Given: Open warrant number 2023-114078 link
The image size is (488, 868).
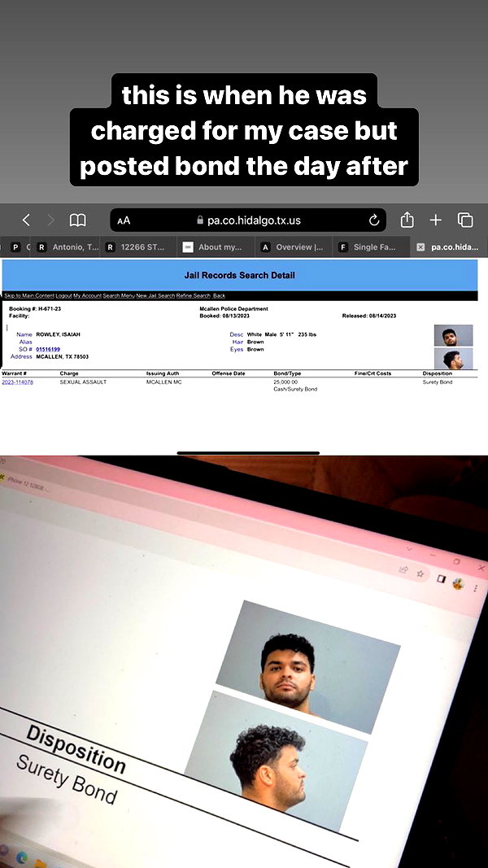Looking at the screenshot, I should (18, 382).
